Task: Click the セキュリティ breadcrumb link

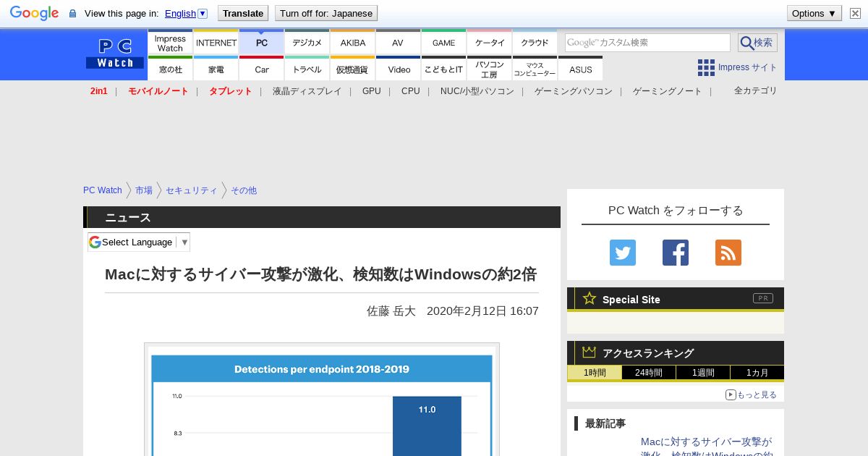Action: tap(191, 190)
